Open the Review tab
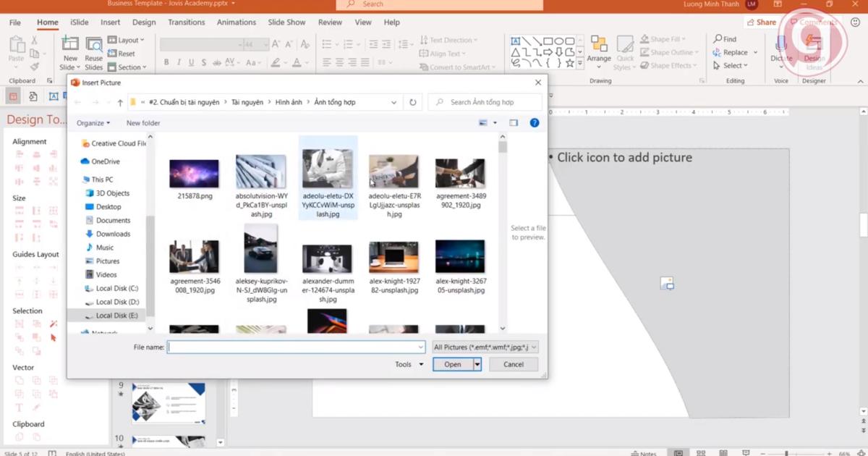 point(330,22)
